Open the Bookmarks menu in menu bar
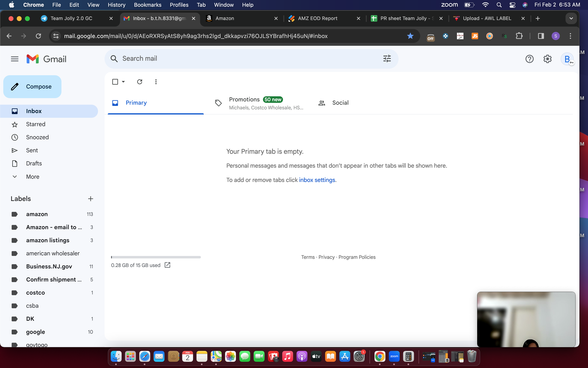Viewport: 588px width, 368px height. 147,5
